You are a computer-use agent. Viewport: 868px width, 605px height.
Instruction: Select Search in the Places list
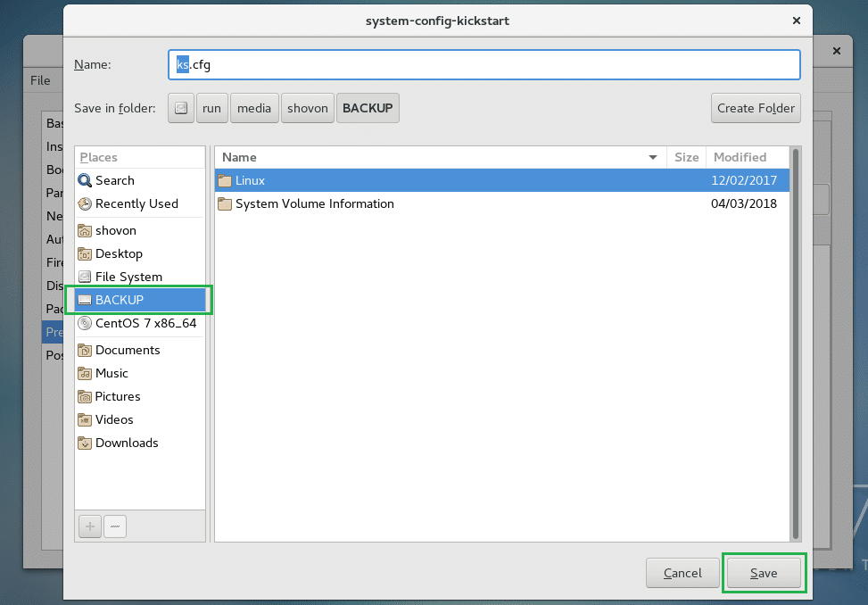tap(140, 180)
